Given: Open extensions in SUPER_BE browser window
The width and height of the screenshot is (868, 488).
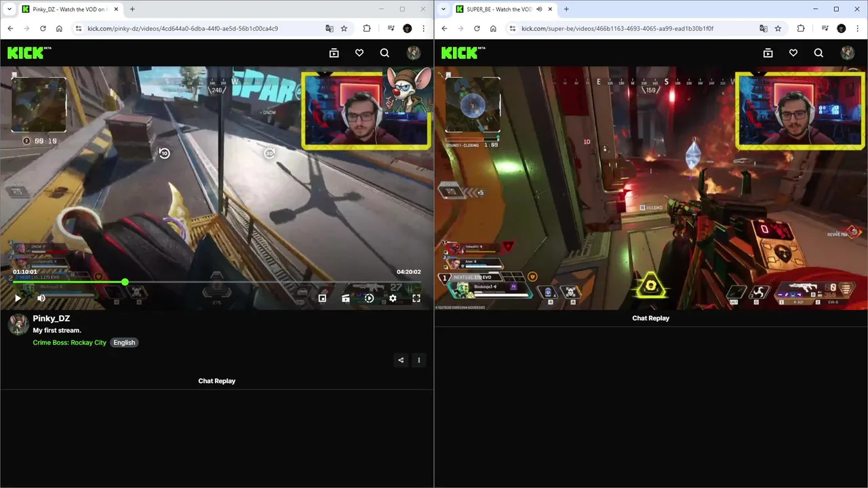Looking at the screenshot, I should pyautogui.click(x=801, y=28).
